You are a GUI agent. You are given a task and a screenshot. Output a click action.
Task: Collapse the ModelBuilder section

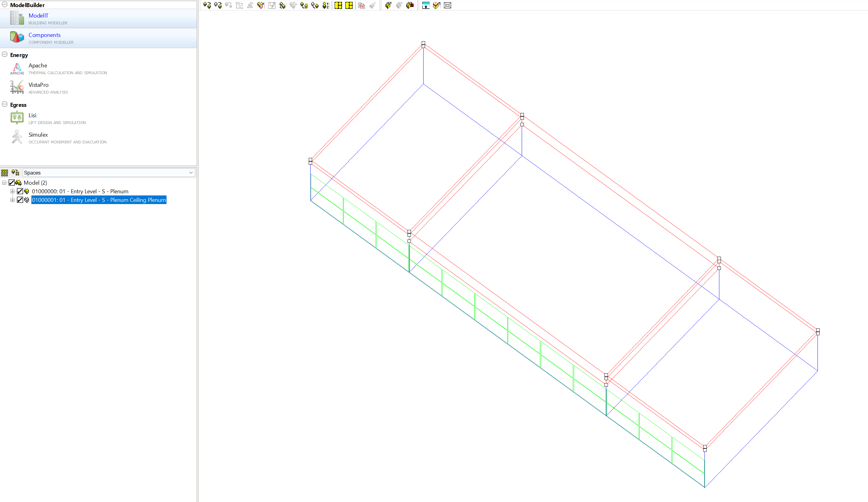pyautogui.click(x=5, y=5)
